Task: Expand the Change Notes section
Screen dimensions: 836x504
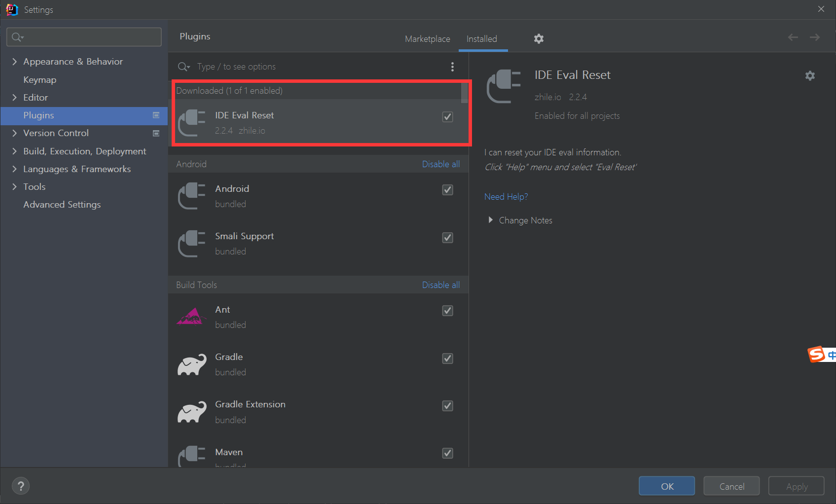Action: pos(490,220)
